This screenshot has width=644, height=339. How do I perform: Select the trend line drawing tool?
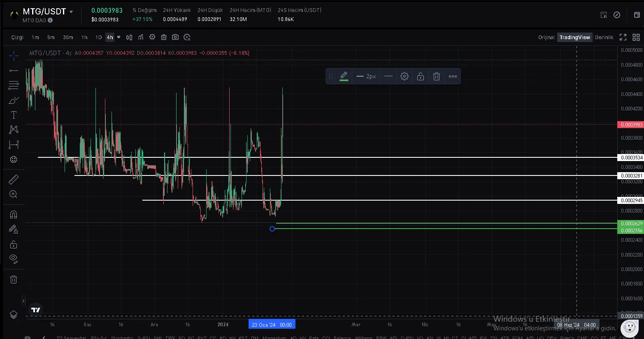pos(14,70)
